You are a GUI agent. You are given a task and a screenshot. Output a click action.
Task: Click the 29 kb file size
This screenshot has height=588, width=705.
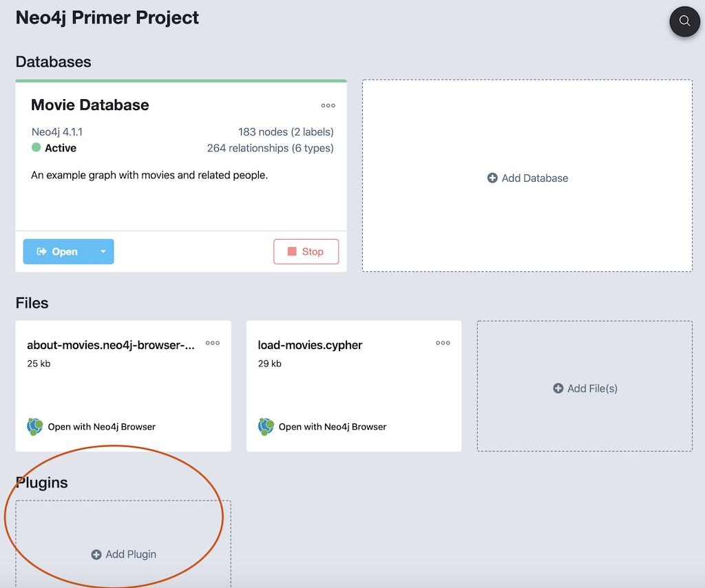pos(270,364)
